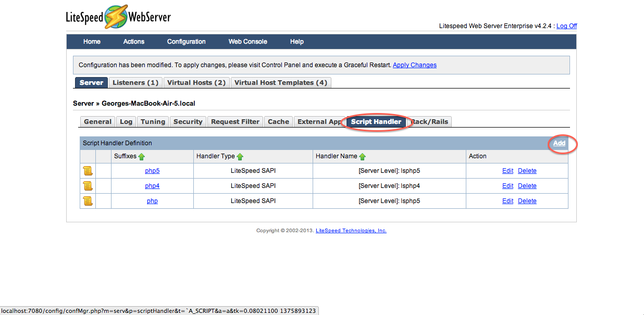Click the Script Handler Definition title
The image size is (644, 315).
click(117, 143)
